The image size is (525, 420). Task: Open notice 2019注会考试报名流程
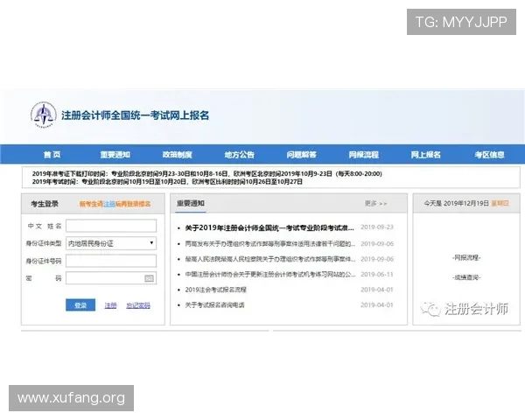215,290
